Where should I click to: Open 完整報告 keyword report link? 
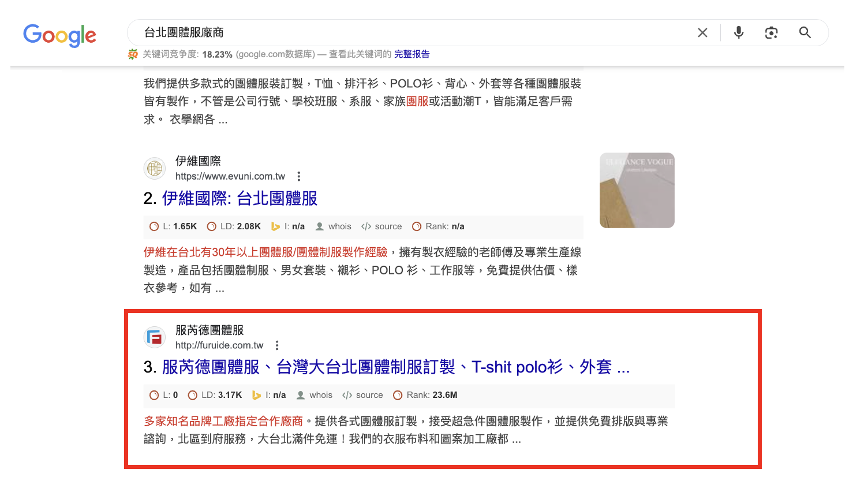pyautogui.click(x=412, y=54)
